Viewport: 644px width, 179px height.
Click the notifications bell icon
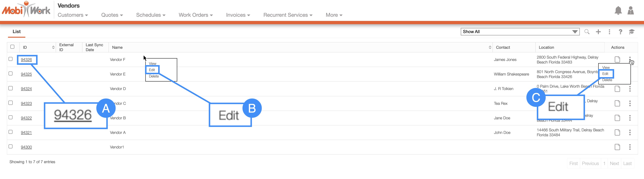(x=618, y=11)
